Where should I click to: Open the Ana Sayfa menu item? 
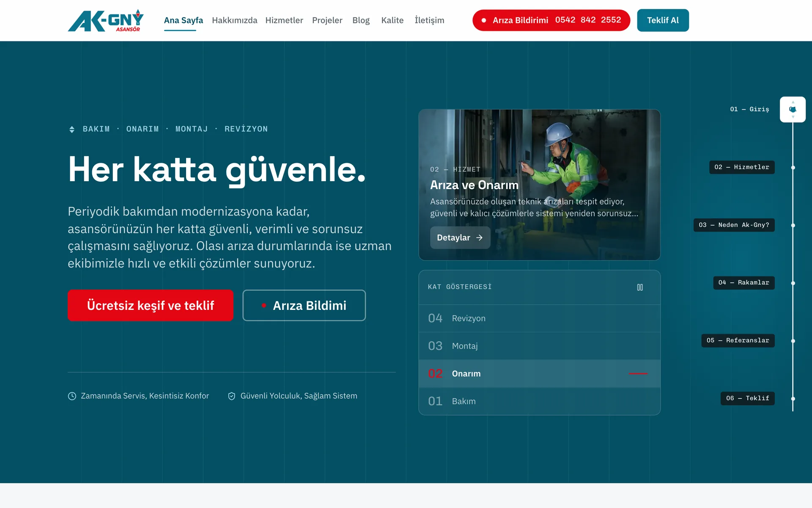[x=184, y=20]
